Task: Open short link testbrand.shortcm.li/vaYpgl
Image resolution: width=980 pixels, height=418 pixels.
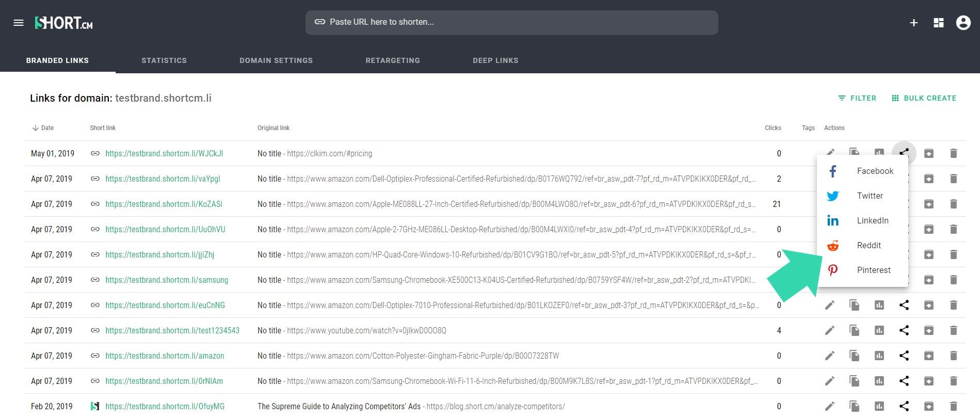Action: [x=163, y=179]
